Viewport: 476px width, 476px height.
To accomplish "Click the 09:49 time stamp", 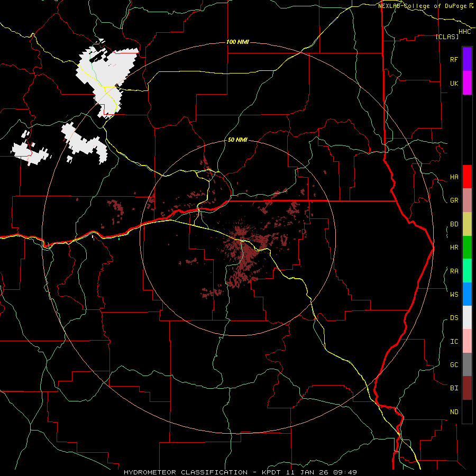I will (x=345, y=472).
